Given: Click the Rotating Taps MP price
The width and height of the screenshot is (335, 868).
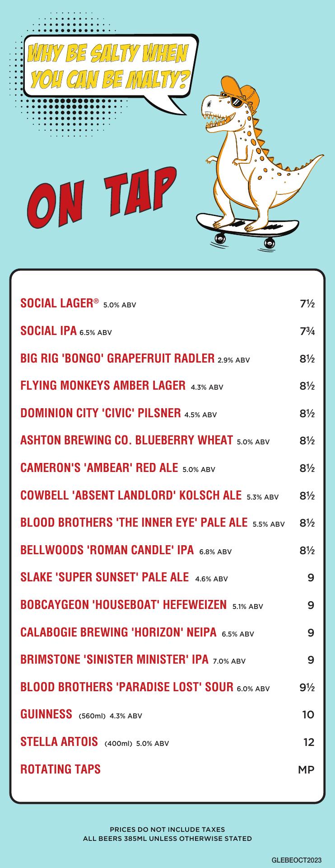Looking at the screenshot, I should [306, 769].
